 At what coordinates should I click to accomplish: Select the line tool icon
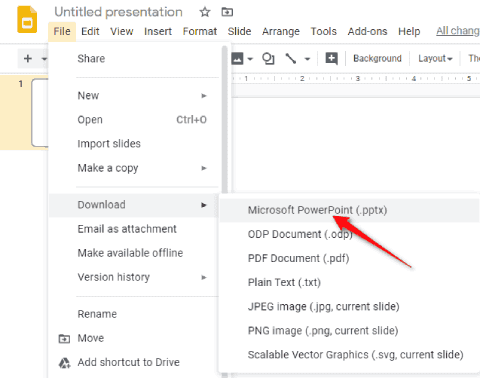tap(291, 59)
